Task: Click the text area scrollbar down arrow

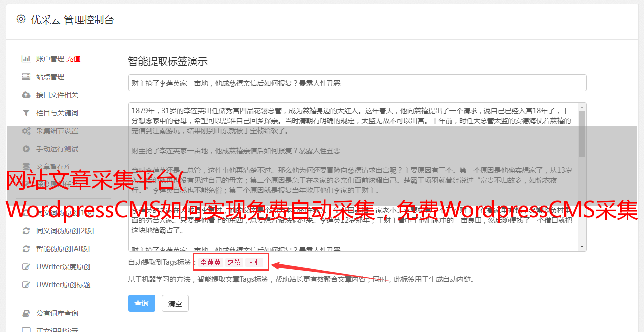Action: [582, 247]
